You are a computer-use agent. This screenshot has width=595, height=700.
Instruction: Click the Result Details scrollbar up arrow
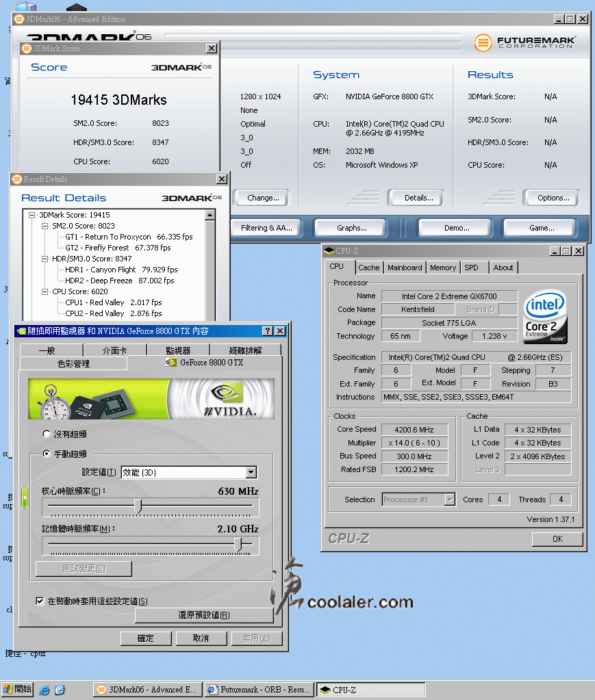pyautogui.click(x=210, y=215)
